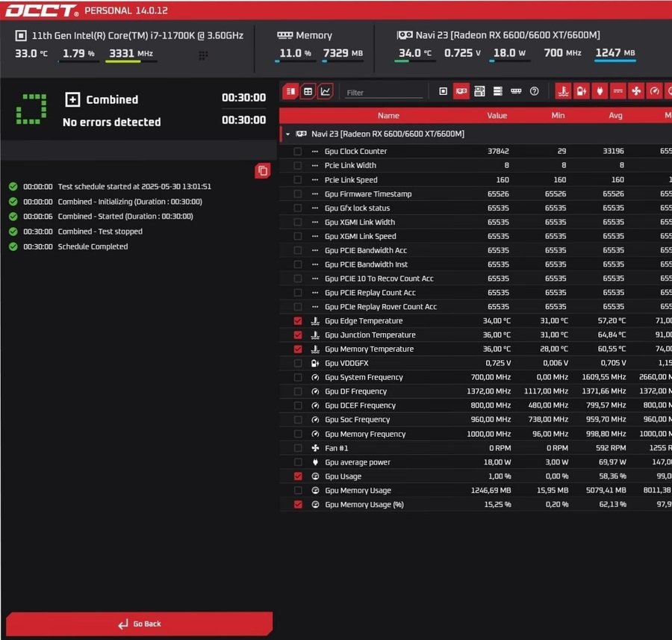
Task: Check the Gpu VDDGFX checkbox
Action: coord(298,363)
